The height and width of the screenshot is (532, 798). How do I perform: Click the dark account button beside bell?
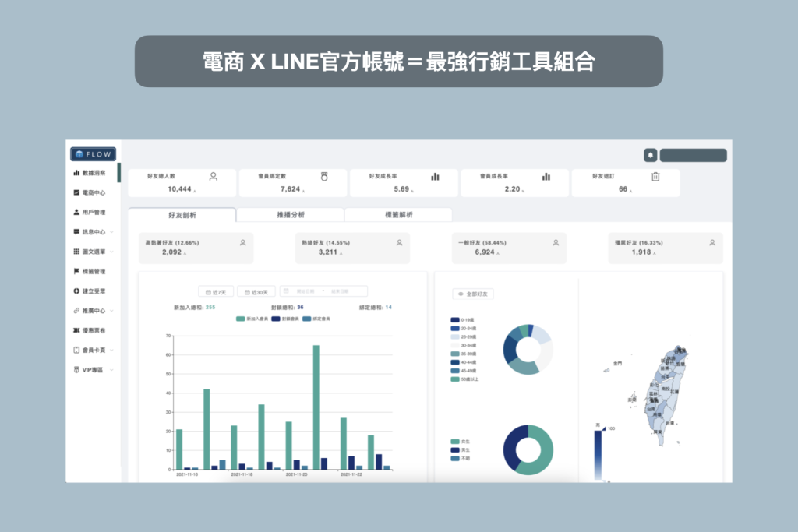(x=693, y=155)
